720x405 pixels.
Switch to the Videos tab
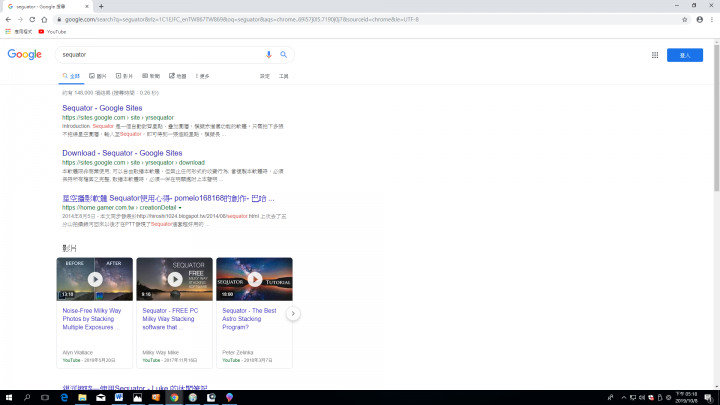pyautogui.click(x=124, y=76)
